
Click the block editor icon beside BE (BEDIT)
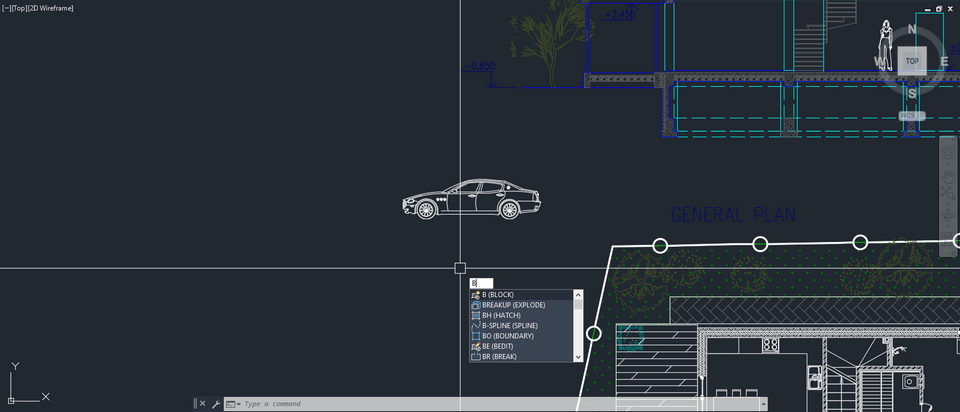476,346
